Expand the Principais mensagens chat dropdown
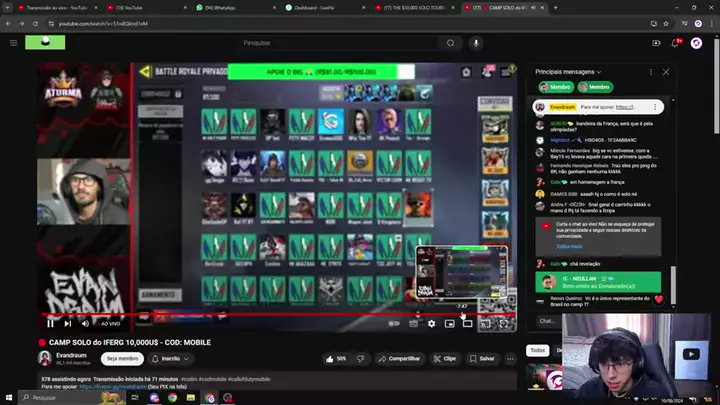 coord(599,72)
